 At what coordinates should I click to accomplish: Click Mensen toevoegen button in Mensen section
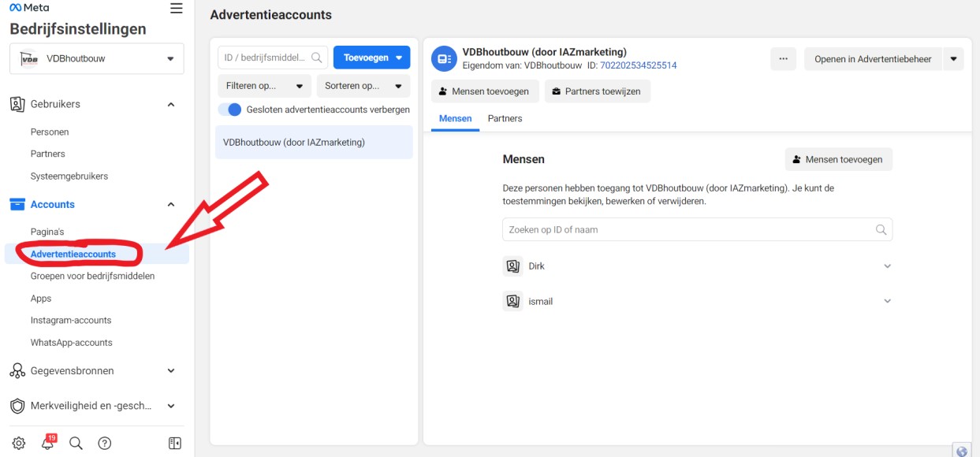pyautogui.click(x=838, y=159)
